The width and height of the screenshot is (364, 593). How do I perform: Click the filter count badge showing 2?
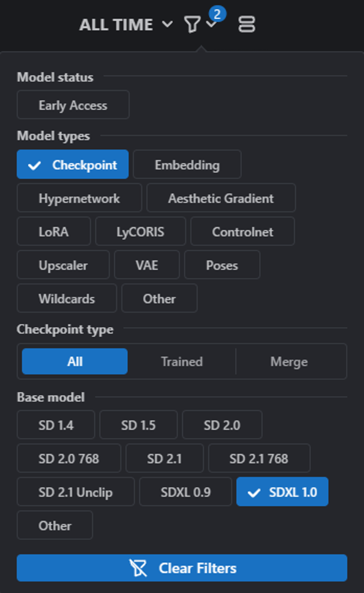click(217, 14)
